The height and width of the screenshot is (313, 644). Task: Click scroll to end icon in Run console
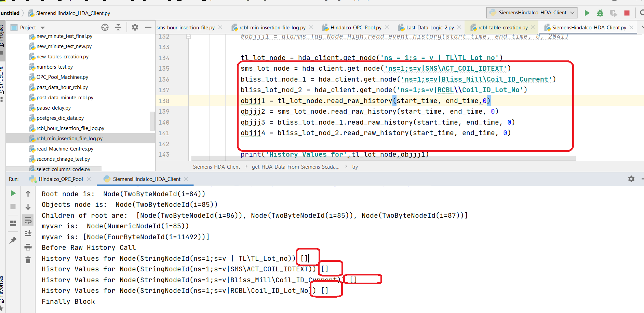pos(28,233)
